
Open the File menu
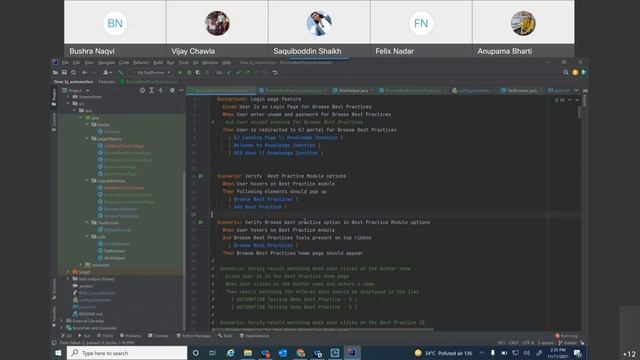pos(65,62)
